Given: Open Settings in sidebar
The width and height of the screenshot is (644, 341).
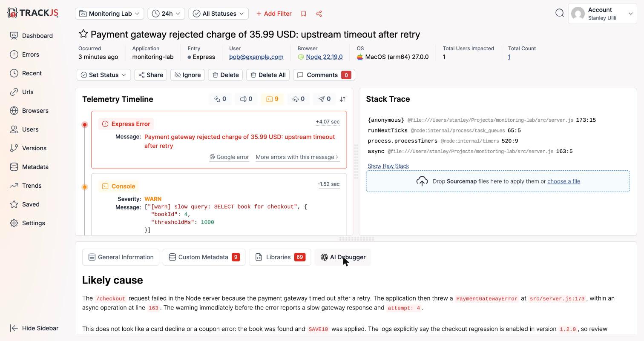Looking at the screenshot, I should (x=28, y=223).
